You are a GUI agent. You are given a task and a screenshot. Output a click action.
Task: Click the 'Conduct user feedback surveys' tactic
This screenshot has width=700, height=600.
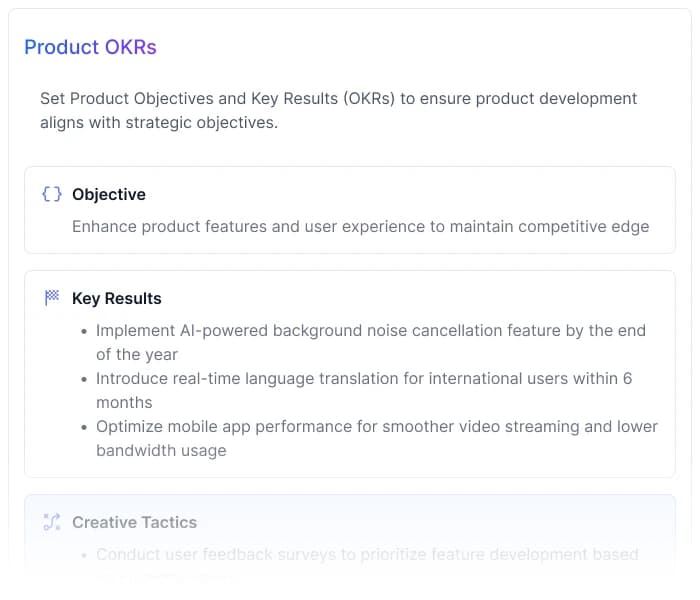[x=366, y=554]
